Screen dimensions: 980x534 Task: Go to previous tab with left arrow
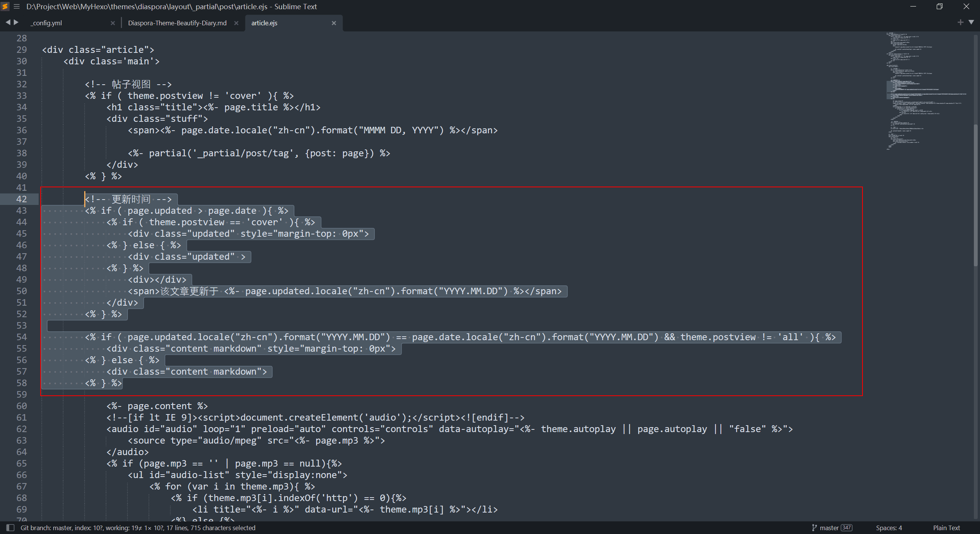8,23
